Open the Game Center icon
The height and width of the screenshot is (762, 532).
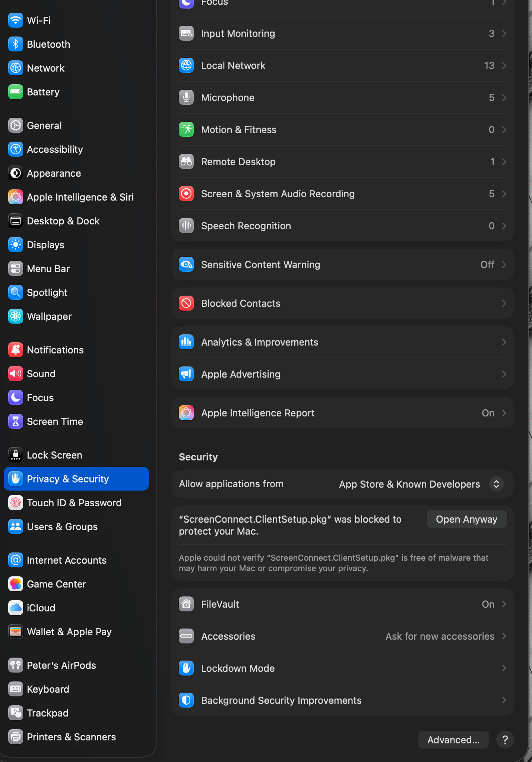pyautogui.click(x=16, y=584)
